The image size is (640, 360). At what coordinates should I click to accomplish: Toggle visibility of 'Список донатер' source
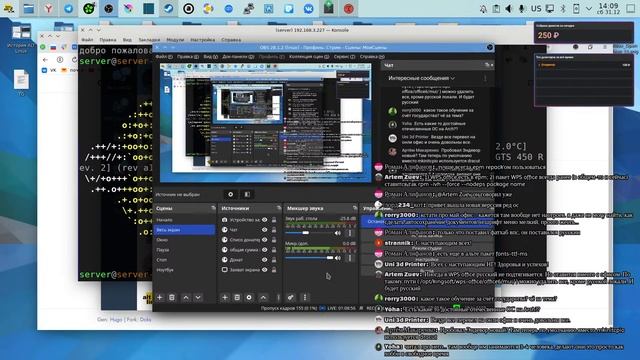264,240
